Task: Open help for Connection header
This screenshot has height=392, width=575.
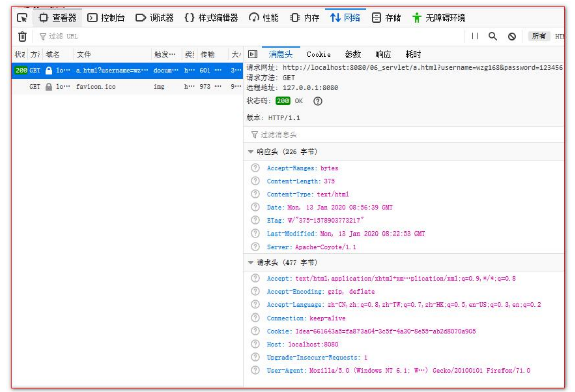Action: [x=255, y=318]
